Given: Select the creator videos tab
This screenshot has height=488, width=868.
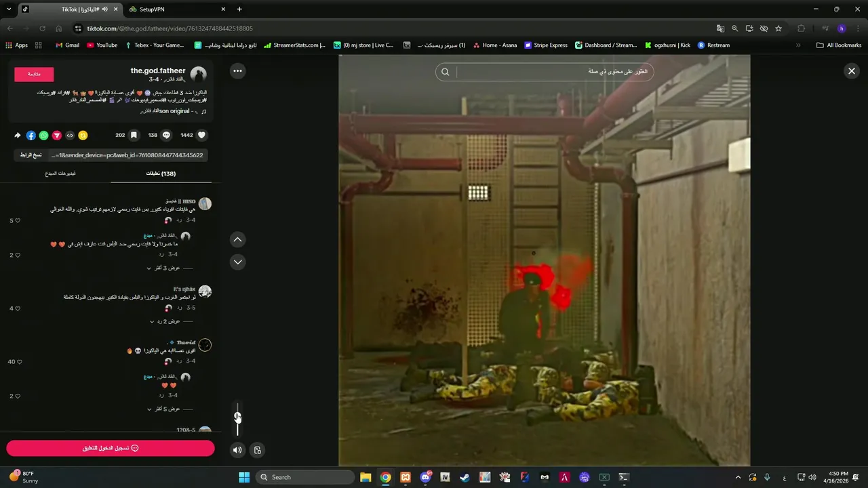Looking at the screenshot, I should click(x=60, y=174).
